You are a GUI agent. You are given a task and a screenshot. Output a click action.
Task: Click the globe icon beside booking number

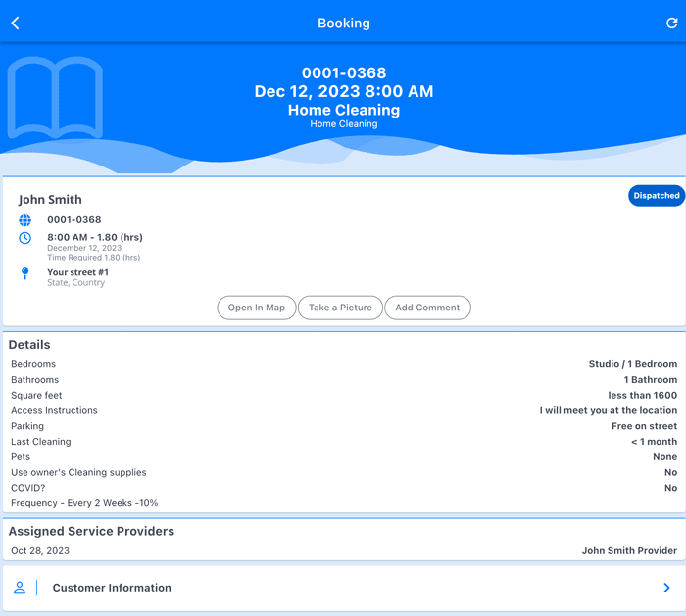click(x=24, y=220)
